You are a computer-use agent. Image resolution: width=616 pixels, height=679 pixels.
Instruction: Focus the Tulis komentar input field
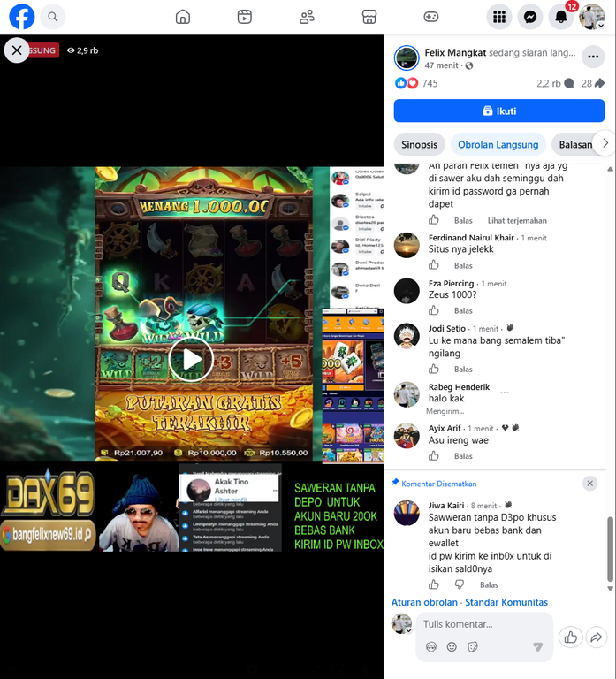coord(484,624)
